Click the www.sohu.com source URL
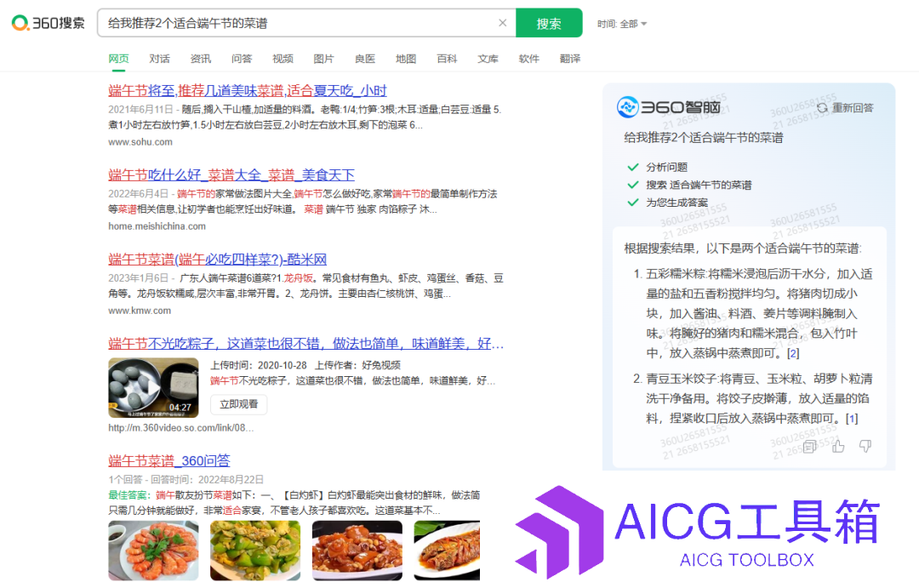The width and height of the screenshot is (919, 588). [x=140, y=142]
